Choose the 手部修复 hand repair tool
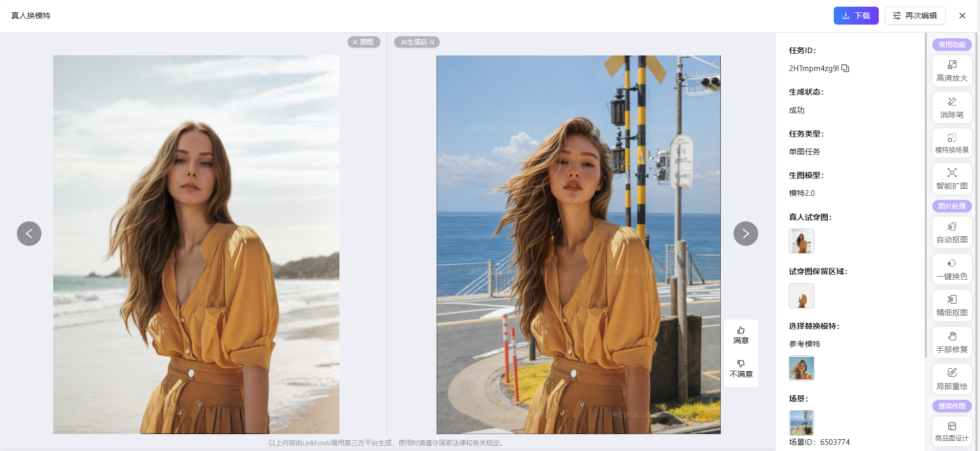Screen dimensions: 980x451 click(952, 343)
